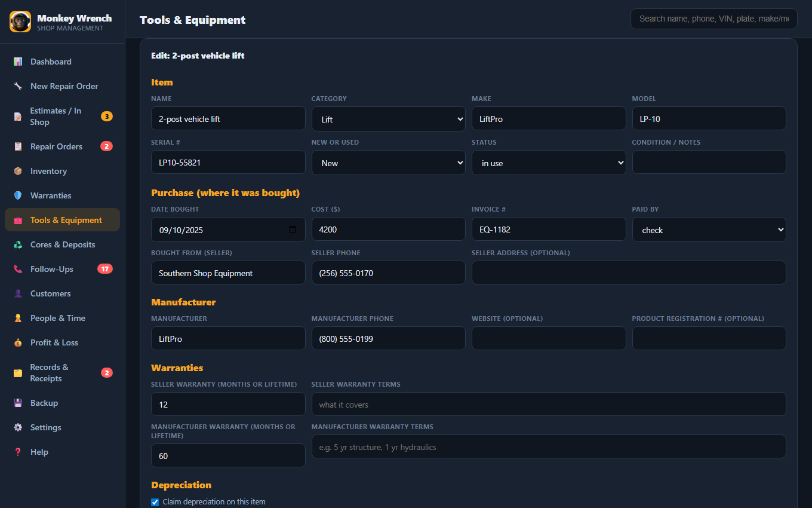The image size is (812, 508).
Task: Toggle Claim depreciation on this item checkbox
Action: 155,502
